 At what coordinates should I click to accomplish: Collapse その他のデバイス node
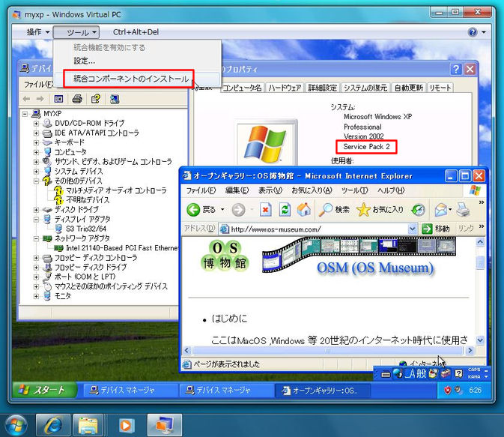click(36, 181)
